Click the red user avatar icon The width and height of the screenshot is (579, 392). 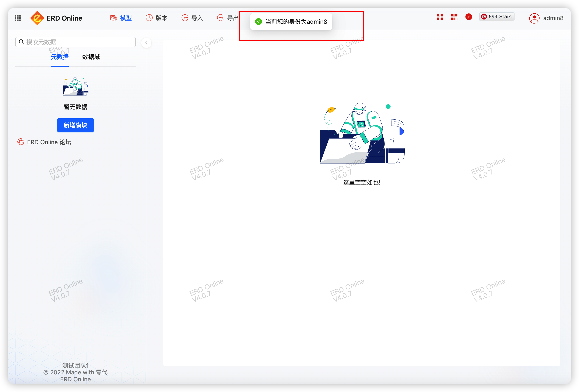[x=534, y=18]
